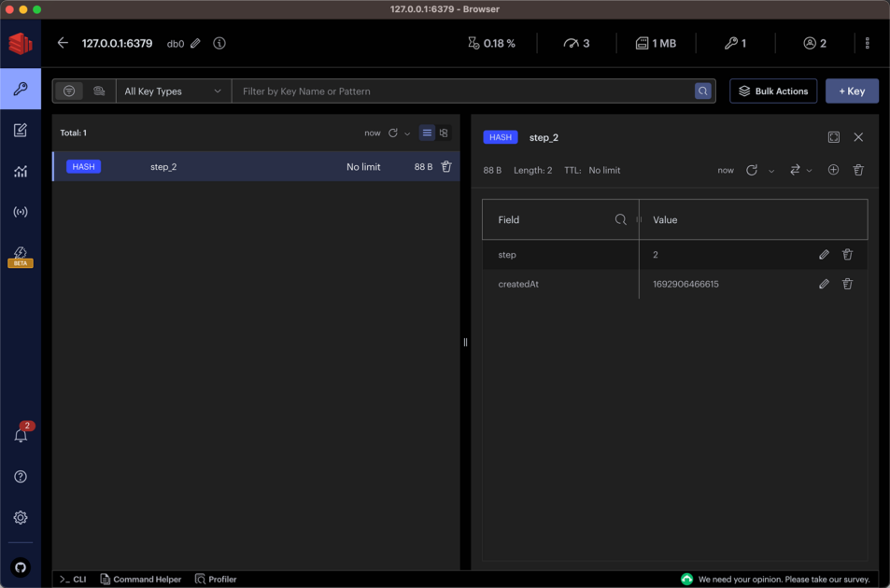Expand key list auto-refresh options chevron
The height and width of the screenshot is (588, 890).
tap(407, 133)
